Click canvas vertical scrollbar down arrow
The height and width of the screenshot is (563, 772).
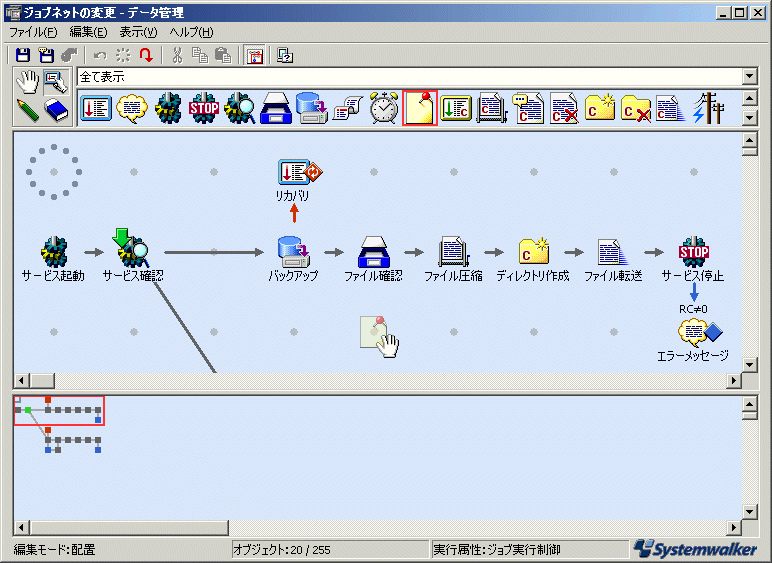pyautogui.click(x=749, y=365)
